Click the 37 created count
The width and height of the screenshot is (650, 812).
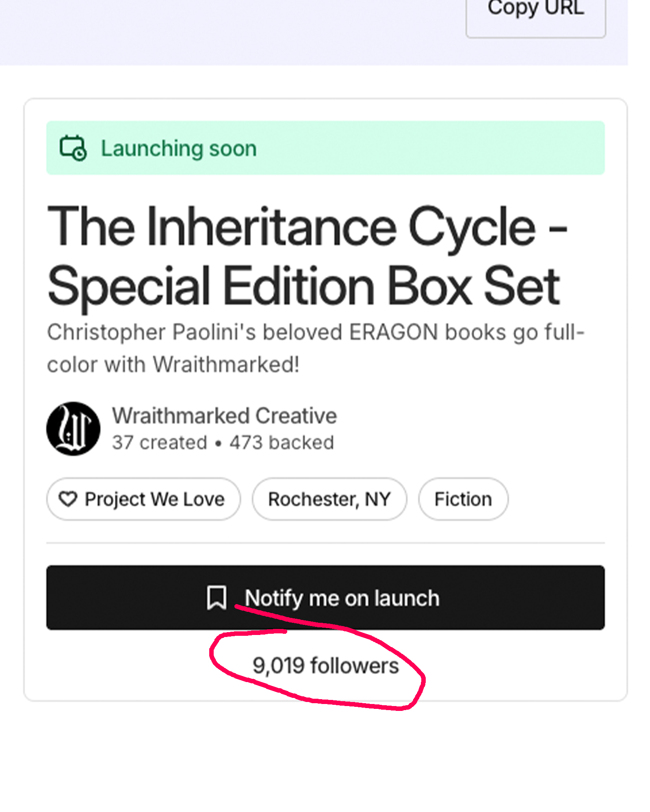[x=160, y=443]
